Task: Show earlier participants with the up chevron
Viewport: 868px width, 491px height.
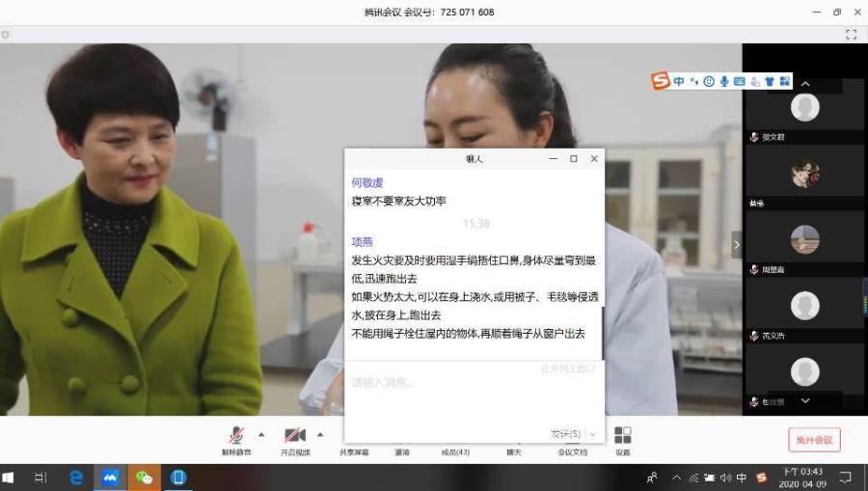Action: click(805, 84)
